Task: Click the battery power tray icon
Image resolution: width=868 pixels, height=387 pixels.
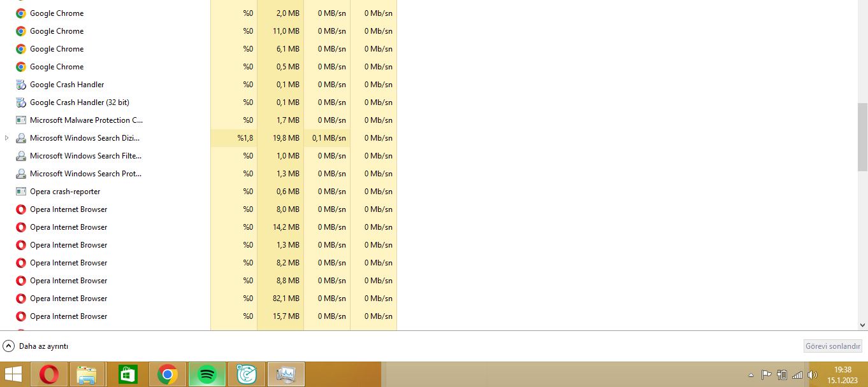Action: point(782,375)
